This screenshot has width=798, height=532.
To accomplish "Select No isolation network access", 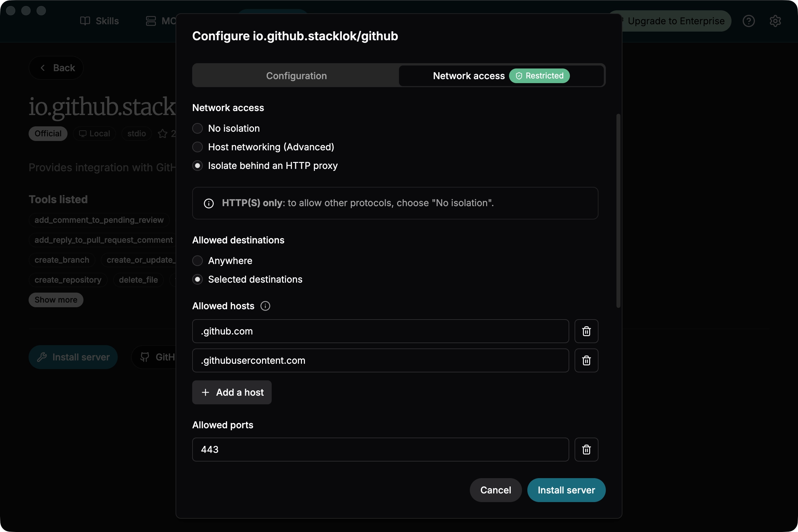I will pyautogui.click(x=198, y=128).
